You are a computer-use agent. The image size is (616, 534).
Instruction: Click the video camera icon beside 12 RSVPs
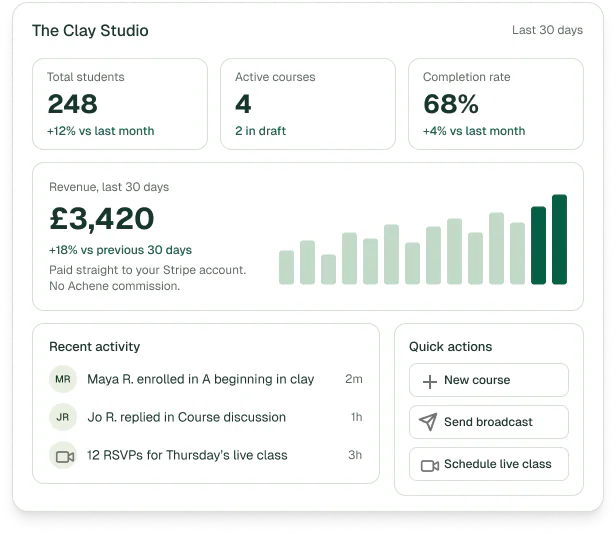[65, 457]
